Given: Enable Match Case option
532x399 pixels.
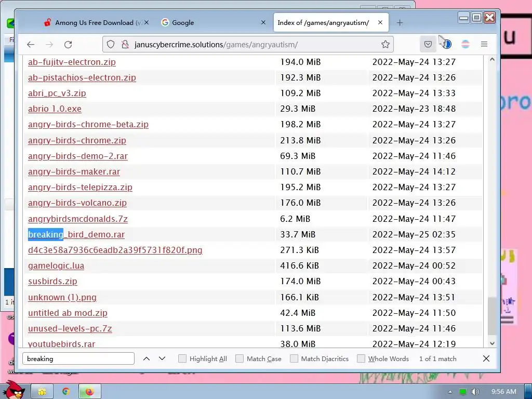Looking at the screenshot, I should (240, 358).
